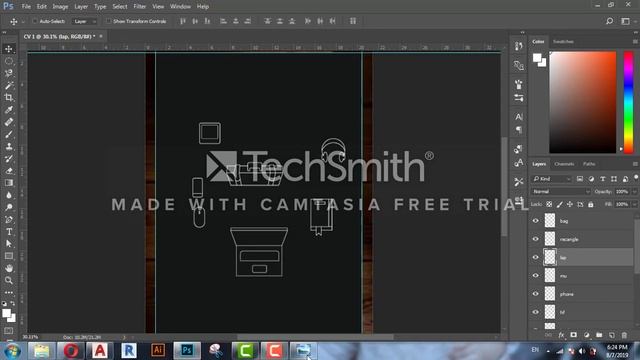Switch to the Paths tab

point(589,164)
